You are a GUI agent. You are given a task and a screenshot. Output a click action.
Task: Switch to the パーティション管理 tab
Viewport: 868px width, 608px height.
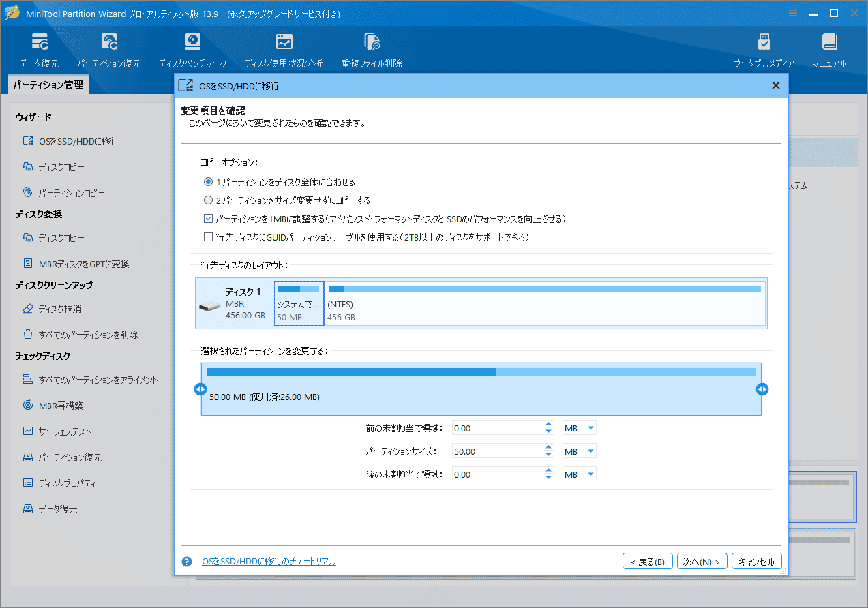point(48,85)
